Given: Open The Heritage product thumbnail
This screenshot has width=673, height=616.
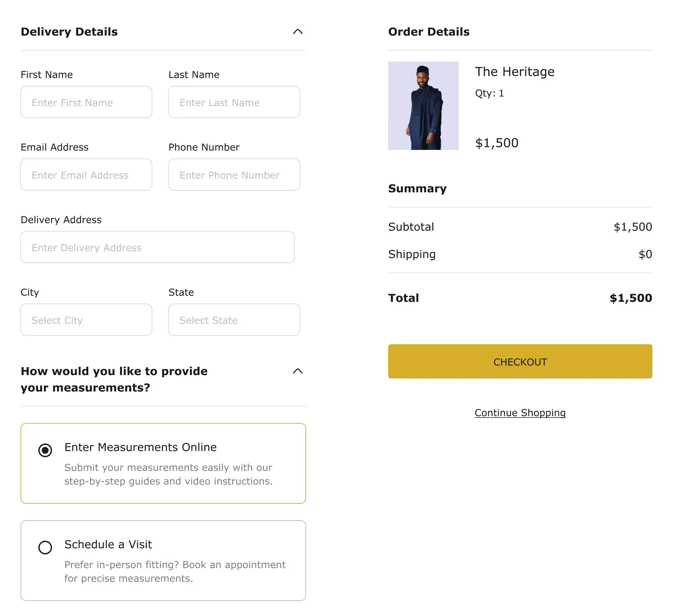Looking at the screenshot, I should tap(423, 106).
